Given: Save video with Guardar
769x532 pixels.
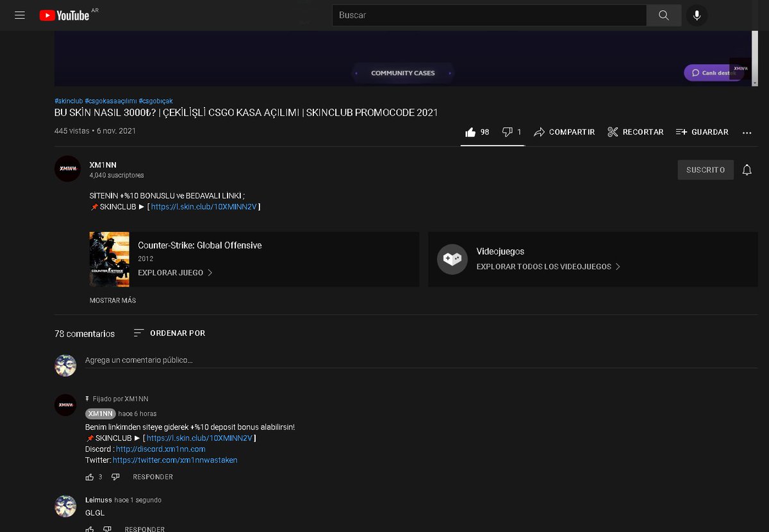Looking at the screenshot, I should coord(702,132).
